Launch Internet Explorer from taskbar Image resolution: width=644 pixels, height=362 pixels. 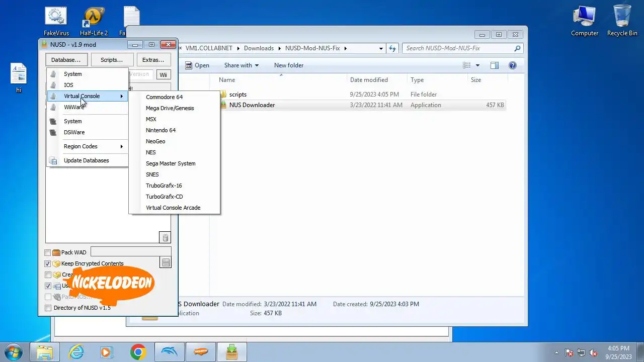pyautogui.click(x=76, y=352)
